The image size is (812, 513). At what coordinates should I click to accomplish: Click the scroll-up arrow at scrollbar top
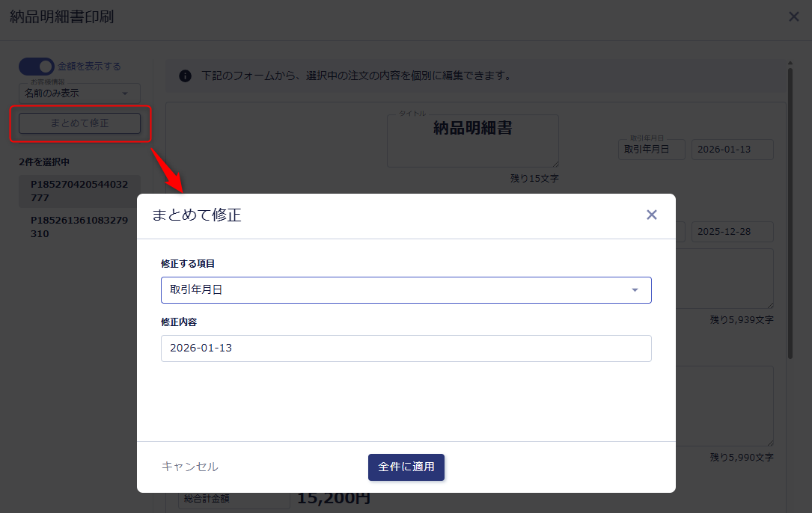click(x=790, y=64)
